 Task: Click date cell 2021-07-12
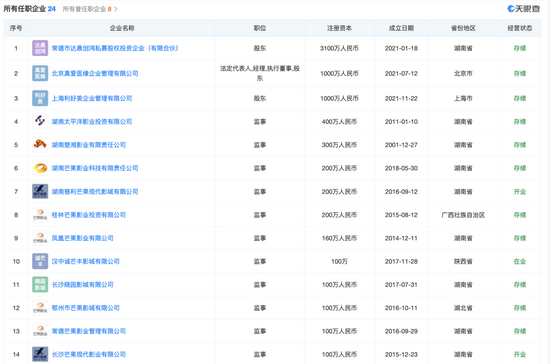pos(401,73)
